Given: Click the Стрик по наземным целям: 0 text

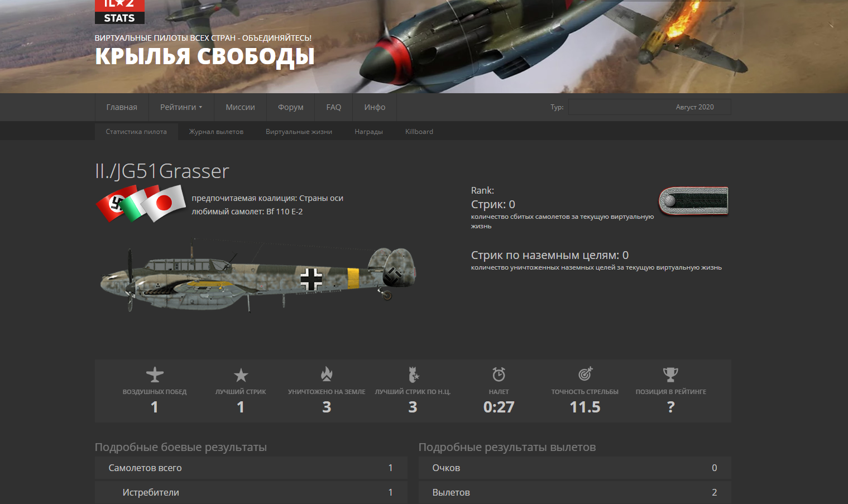Looking at the screenshot, I should pyautogui.click(x=550, y=255).
